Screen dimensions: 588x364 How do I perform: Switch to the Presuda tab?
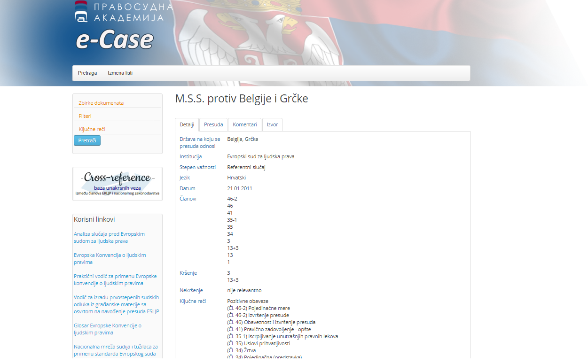click(213, 124)
